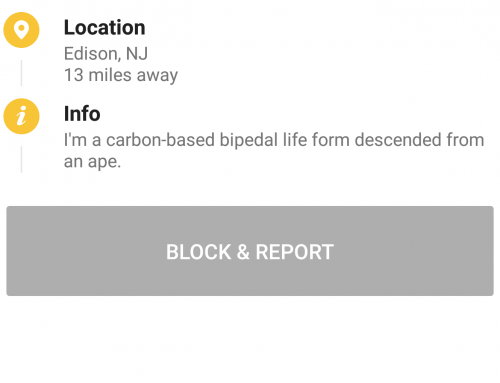
Task: Click the Edison, NJ location text
Action: pos(106,53)
